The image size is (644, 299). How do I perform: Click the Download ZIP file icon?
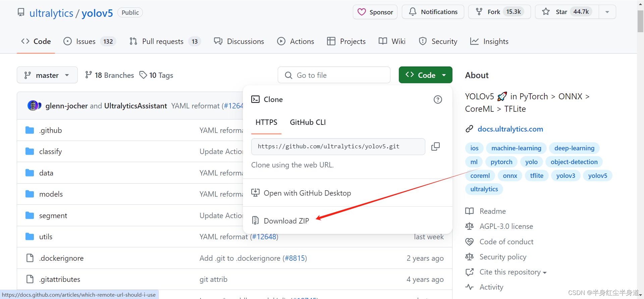[255, 220]
